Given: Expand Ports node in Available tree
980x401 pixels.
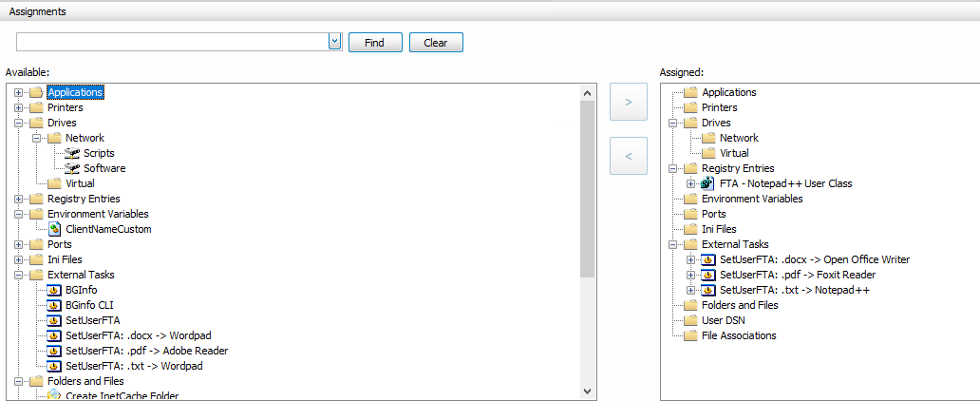Looking at the screenshot, I should [18, 244].
